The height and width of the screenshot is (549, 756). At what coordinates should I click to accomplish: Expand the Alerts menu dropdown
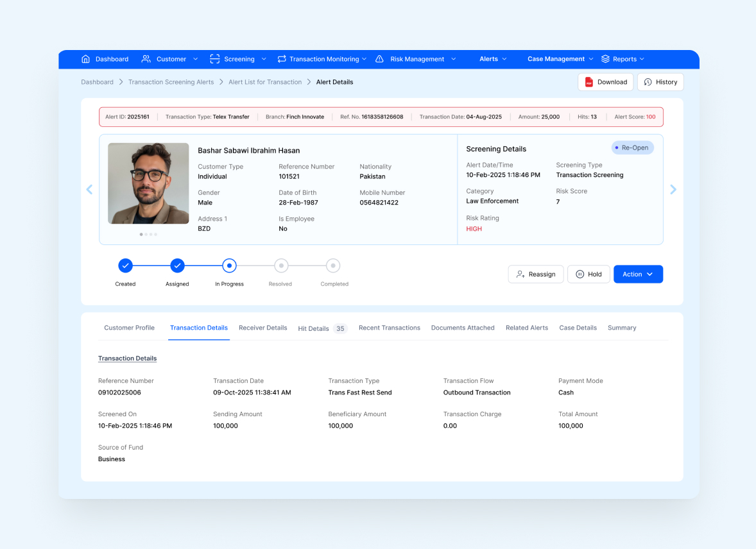tap(493, 59)
